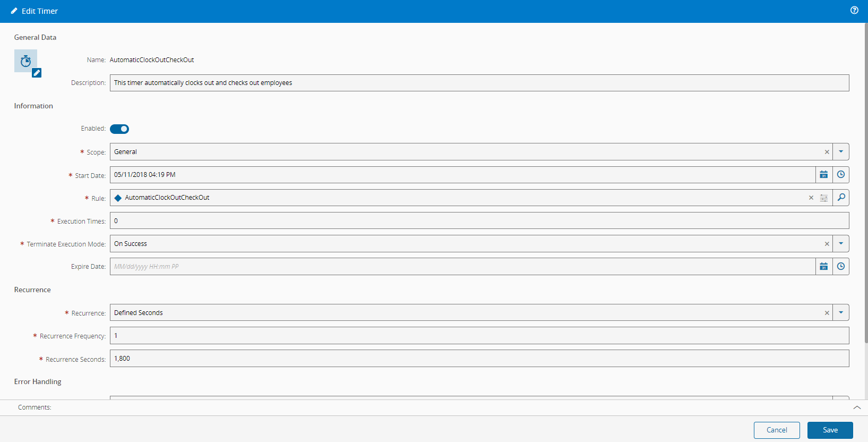Save the timer changes
The width and height of the screenshot is (868, 442).
click(x=830, y=430)
